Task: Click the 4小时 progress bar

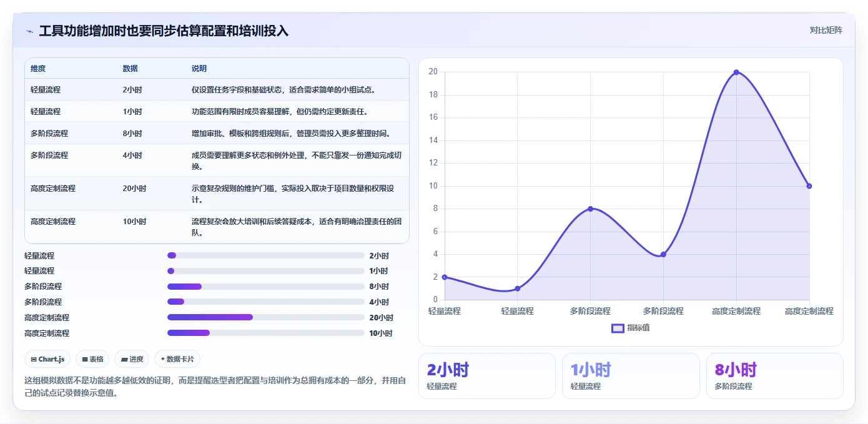Action: coord(266,302)
